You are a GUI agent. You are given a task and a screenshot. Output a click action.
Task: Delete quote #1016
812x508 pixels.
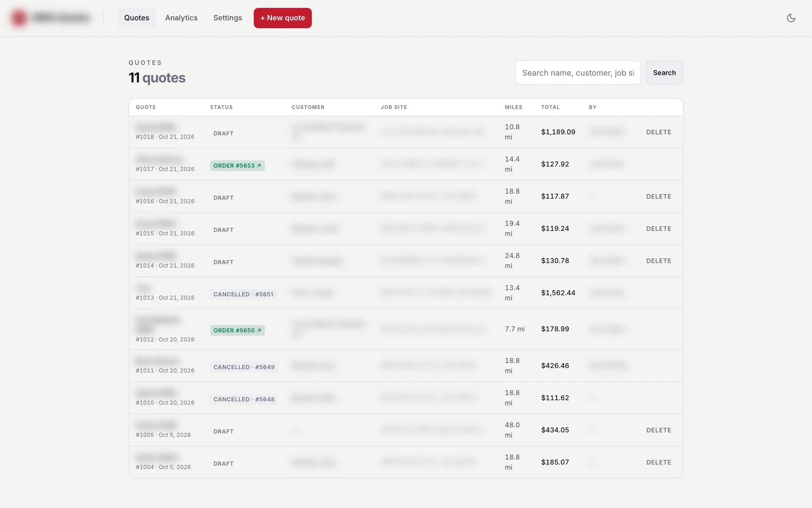tap(658, 196)
